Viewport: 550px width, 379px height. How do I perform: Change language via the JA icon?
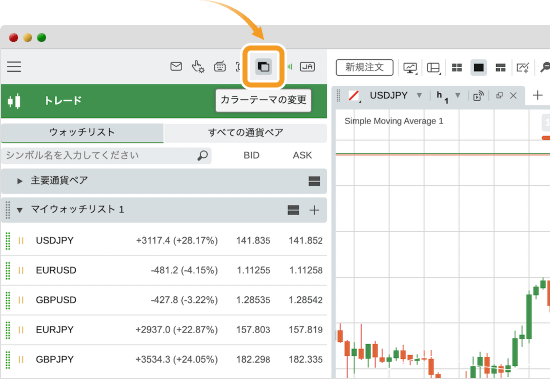pos(307,67)
